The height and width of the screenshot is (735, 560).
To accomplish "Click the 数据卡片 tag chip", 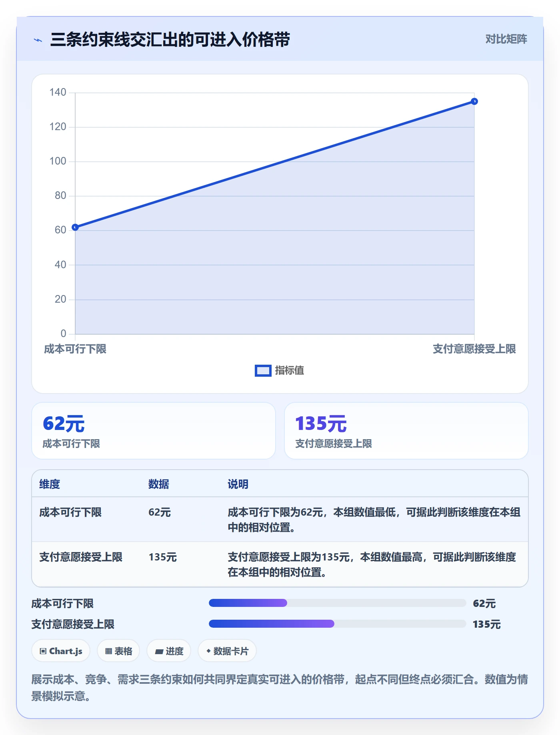I will pyautogui.click(x=227, y=651).
